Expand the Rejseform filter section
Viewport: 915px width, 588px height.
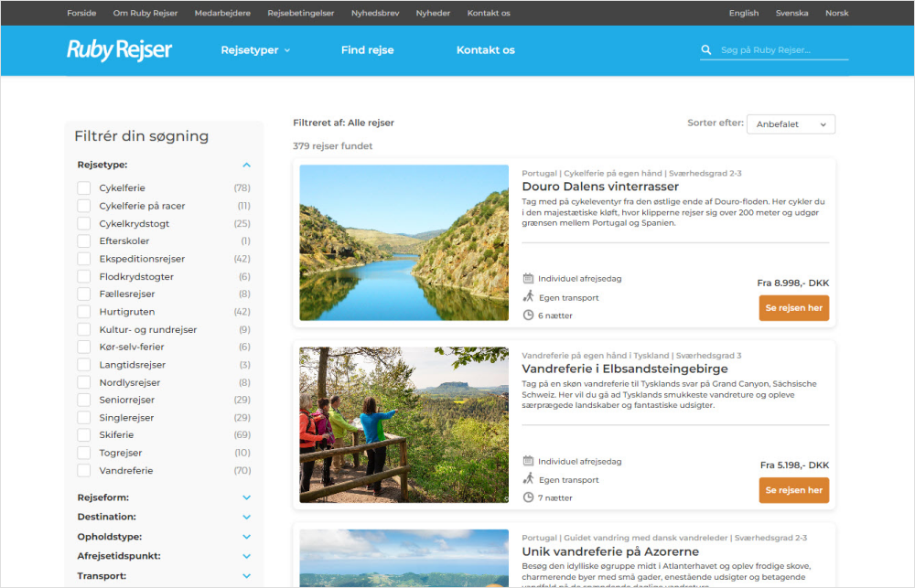246,497
